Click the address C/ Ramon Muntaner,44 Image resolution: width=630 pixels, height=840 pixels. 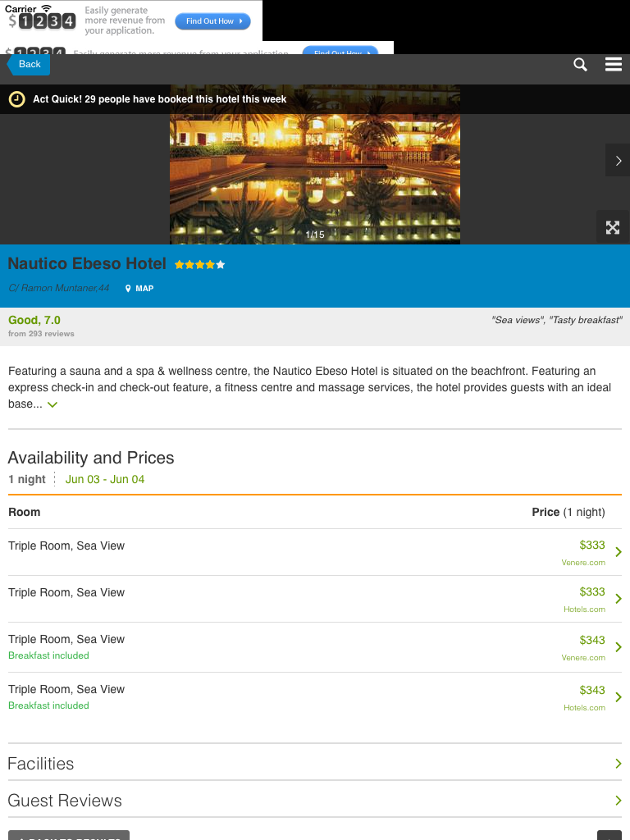point(58,288)
